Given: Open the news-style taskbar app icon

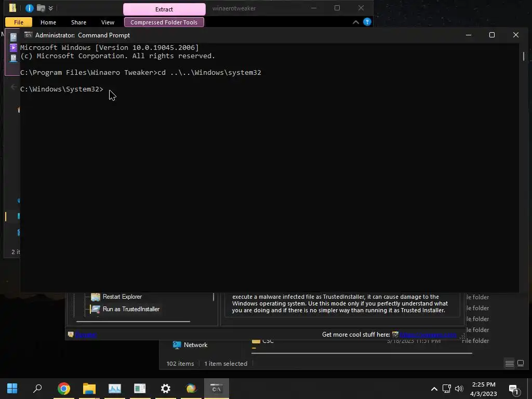Looking at the screenshot, I should pyautogui.click(x=140, y=388).
